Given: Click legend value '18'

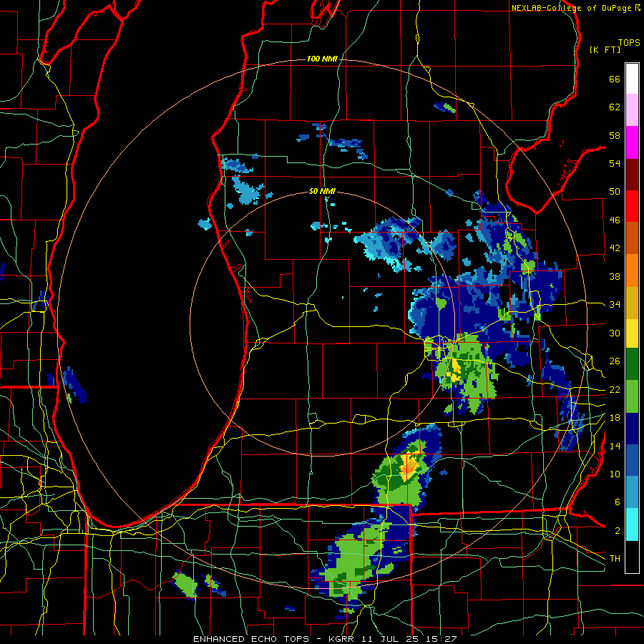Looking at the screenshot, I should [615, 418].
